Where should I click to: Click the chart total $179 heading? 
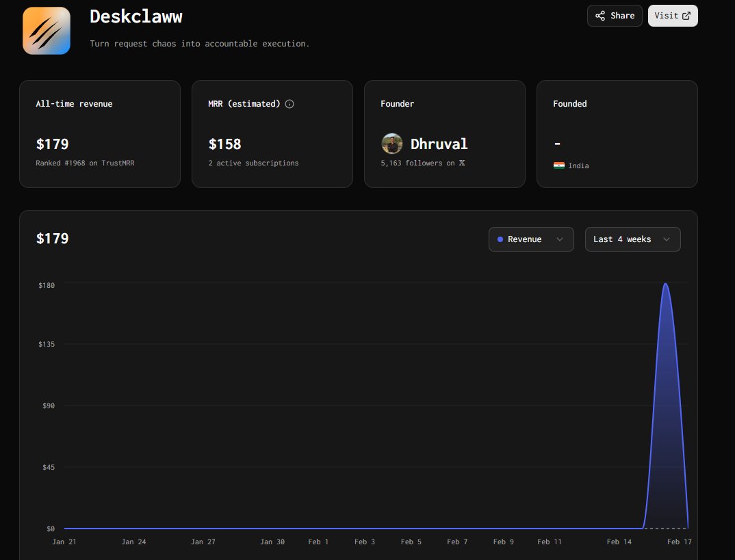(x=52, y=239)
